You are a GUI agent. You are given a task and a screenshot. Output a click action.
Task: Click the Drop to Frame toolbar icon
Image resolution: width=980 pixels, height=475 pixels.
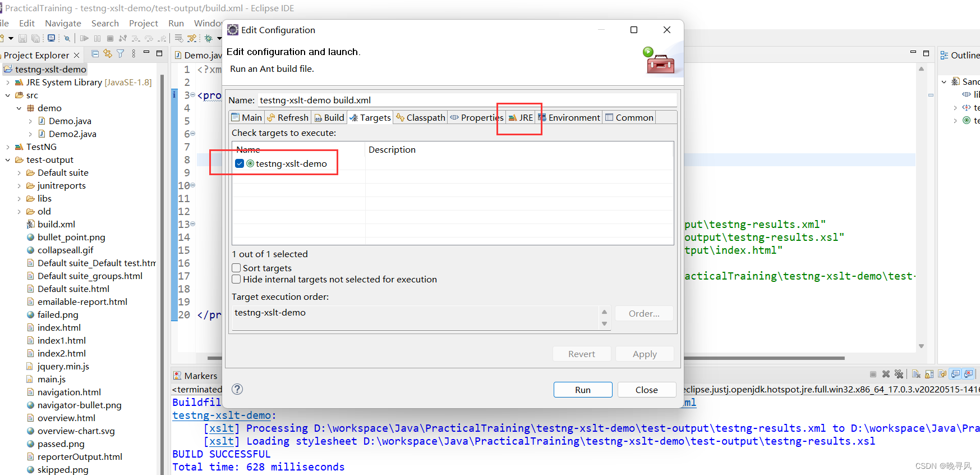[x=178, y=38]
